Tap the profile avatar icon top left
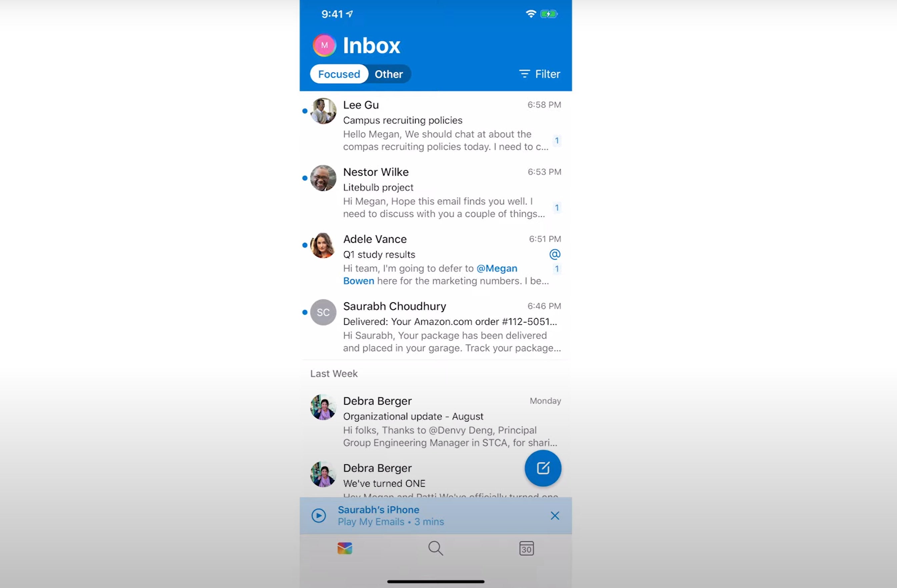897x588 pixels. [323, 45]
